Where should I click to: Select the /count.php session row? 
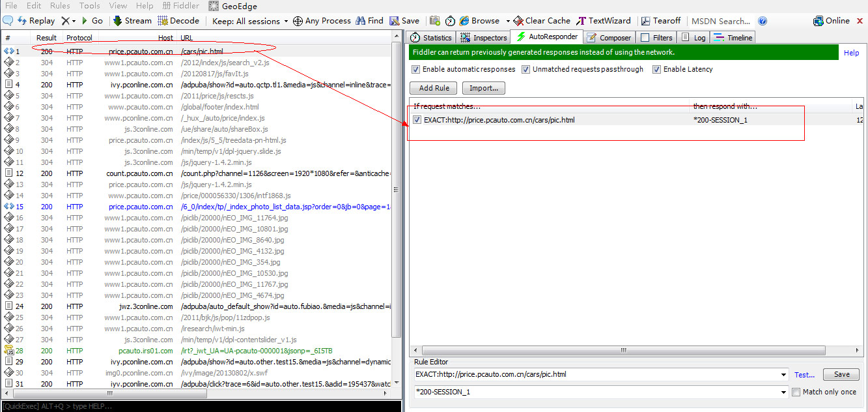tap(197, 173)
